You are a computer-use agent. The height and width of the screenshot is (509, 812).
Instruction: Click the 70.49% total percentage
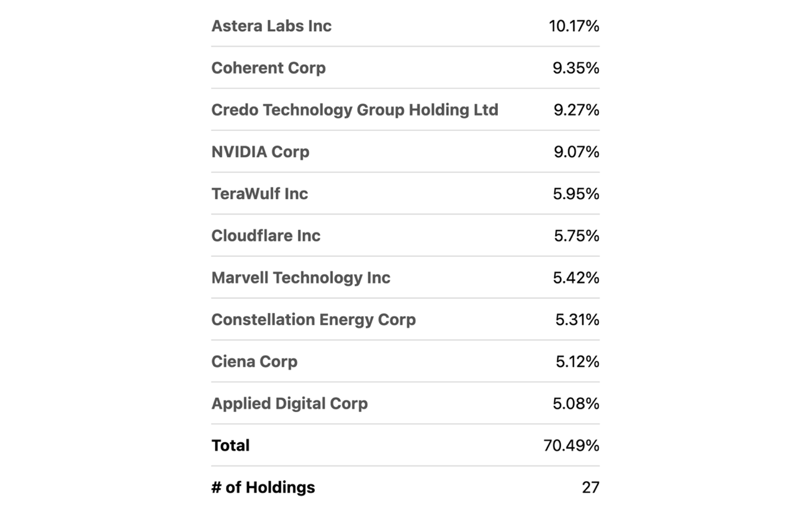pos(571,446)
